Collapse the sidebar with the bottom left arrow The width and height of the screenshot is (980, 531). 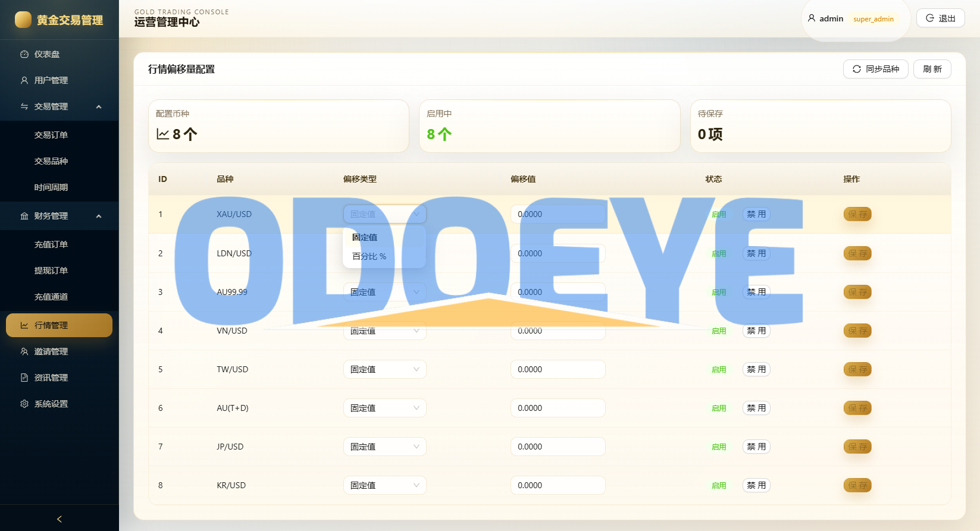60,519
